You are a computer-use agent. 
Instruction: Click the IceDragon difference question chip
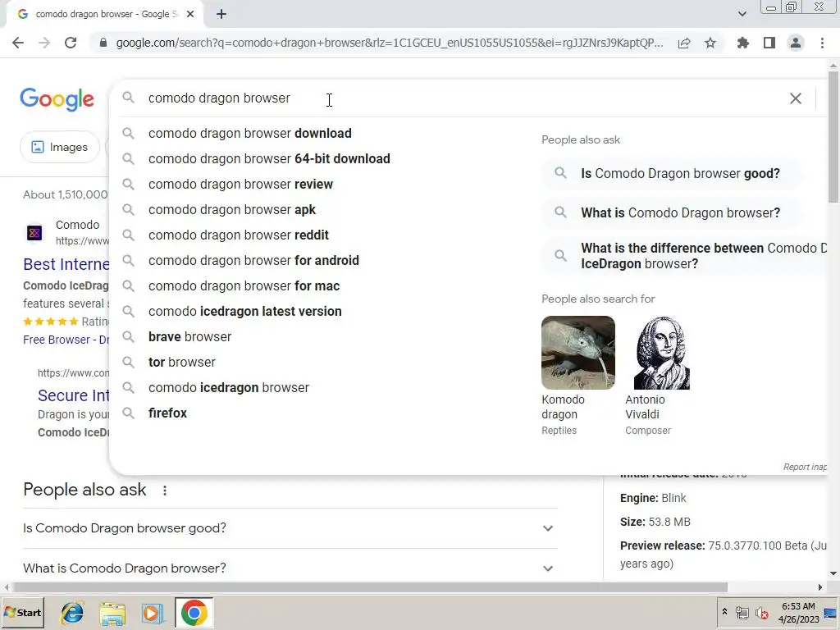(686, 256)
